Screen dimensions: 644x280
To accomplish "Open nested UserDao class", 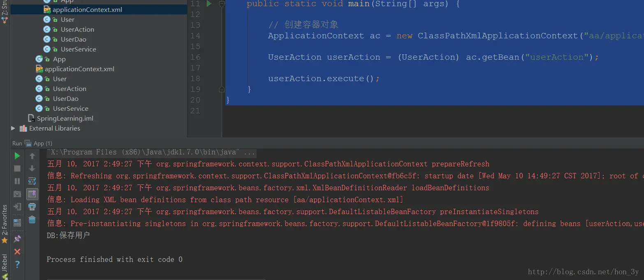I will pos(73,39).
